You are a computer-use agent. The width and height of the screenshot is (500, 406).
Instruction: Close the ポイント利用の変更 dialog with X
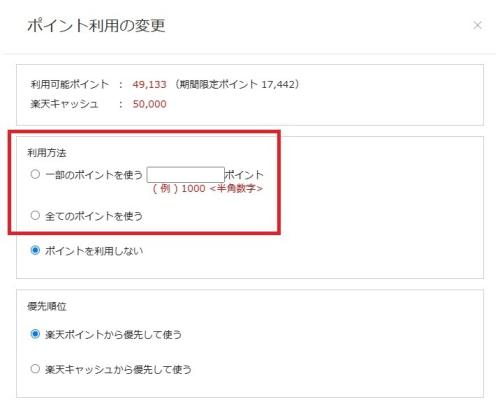477,25
